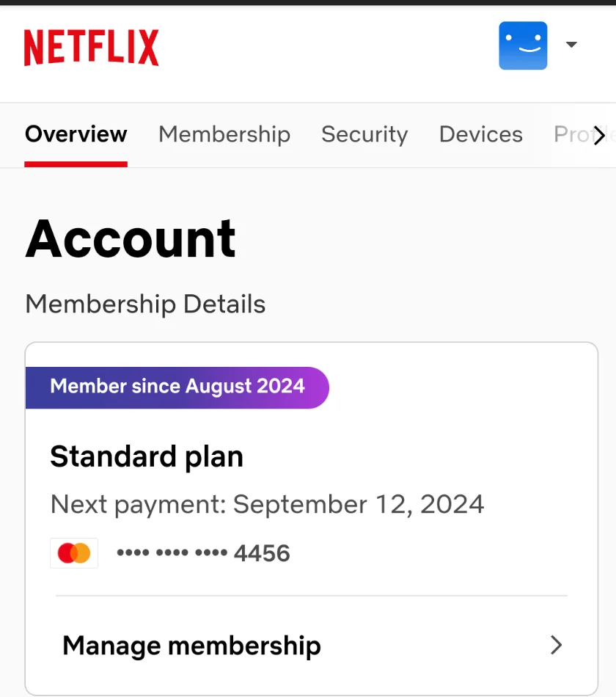Screen dimensions: 616x697
Task: Expand the profile dropdown caret
Action: click(571, 45)
